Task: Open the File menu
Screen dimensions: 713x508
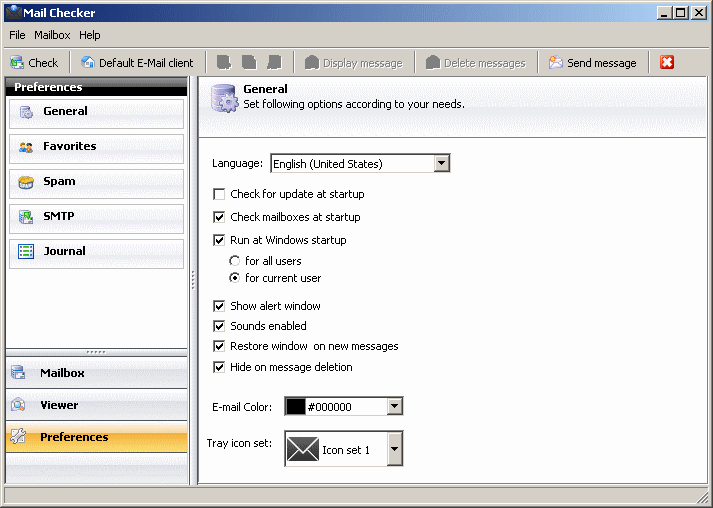Action: [x=17, y=35]
